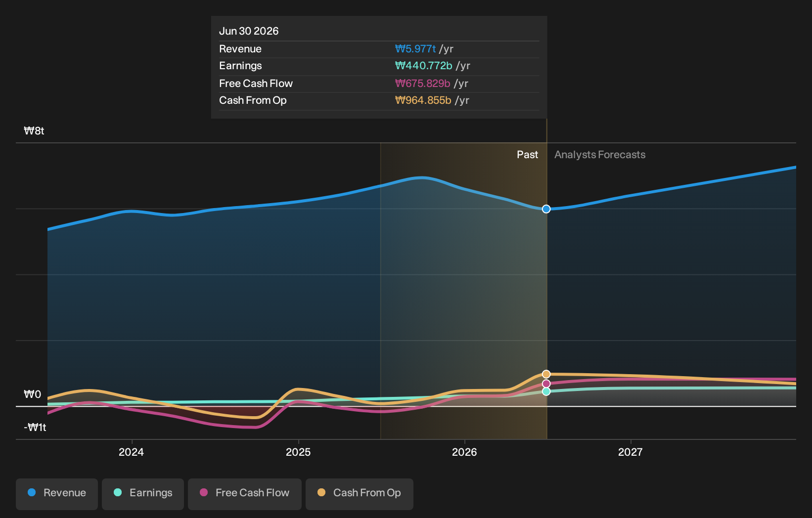Click the ₩8t y-axis label
This screenshot has height=518, width=812.
coord(34,131)
